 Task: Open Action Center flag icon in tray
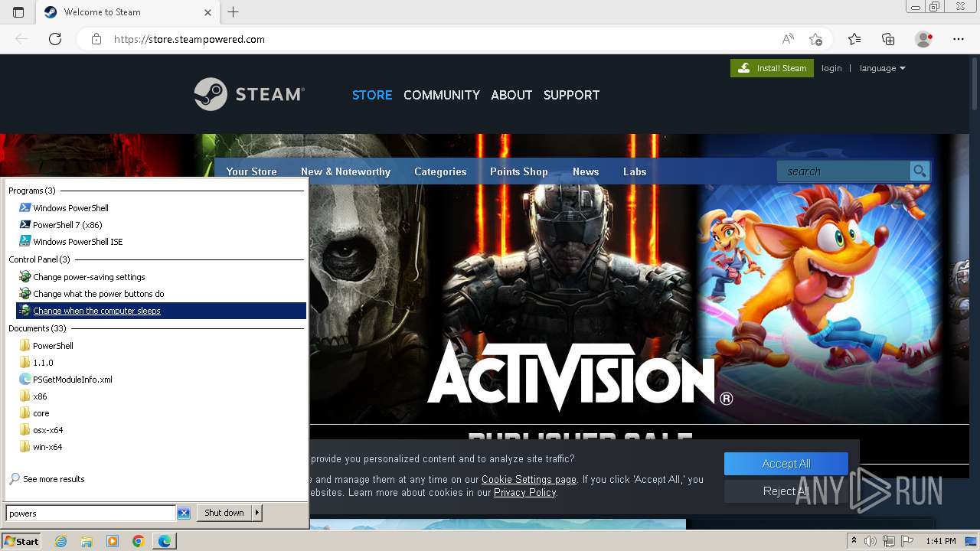pyautogui.click(x=907, y=541)
